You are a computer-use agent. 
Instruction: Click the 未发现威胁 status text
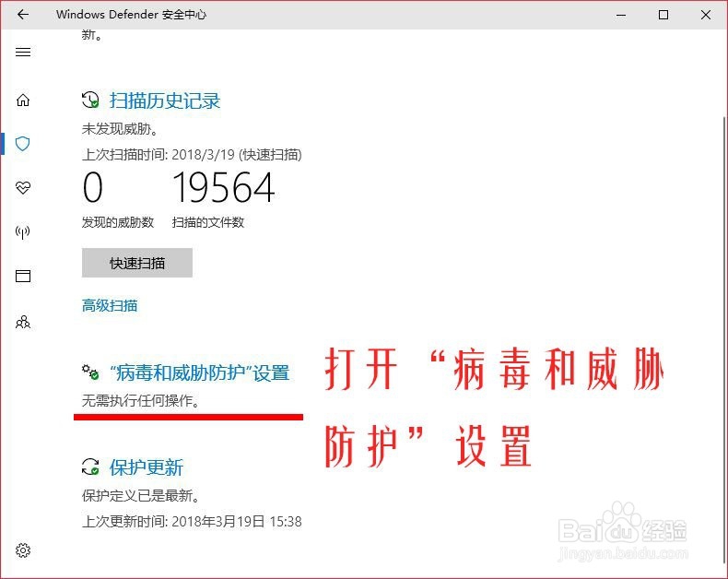[120, 129]
